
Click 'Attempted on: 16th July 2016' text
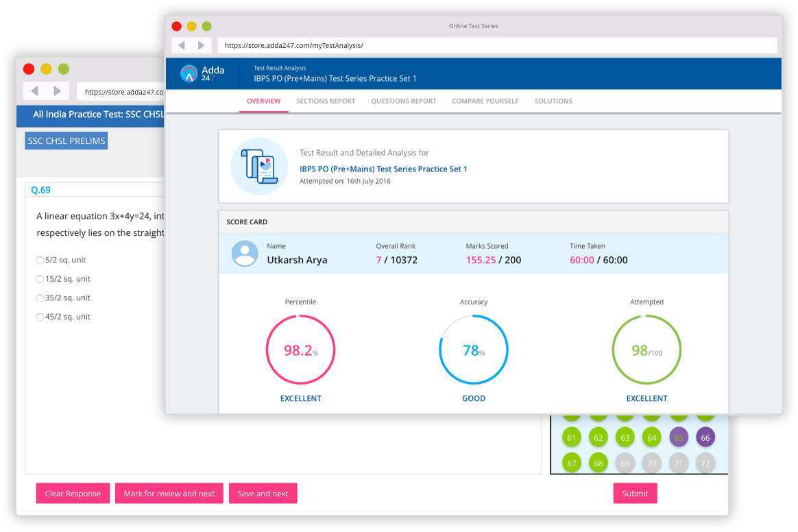coord(345,181)
